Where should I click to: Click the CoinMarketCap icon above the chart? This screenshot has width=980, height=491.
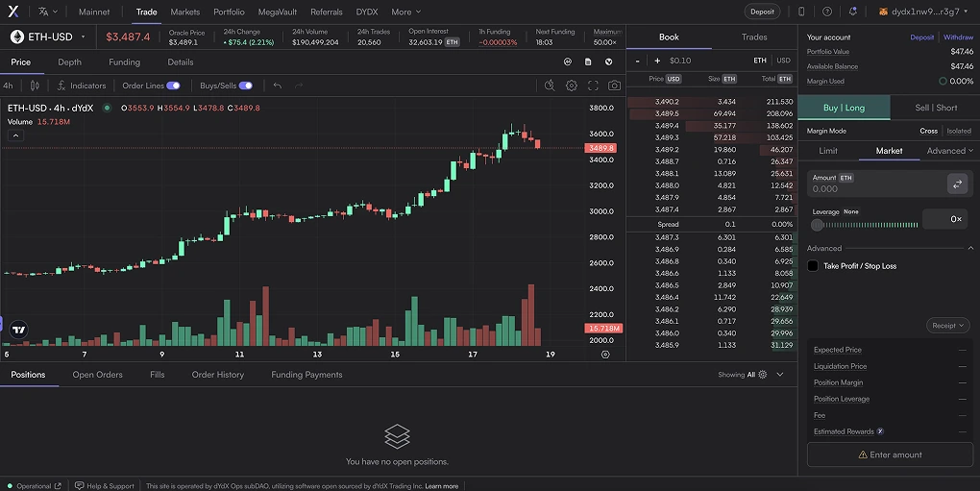[x=568, y=61]
